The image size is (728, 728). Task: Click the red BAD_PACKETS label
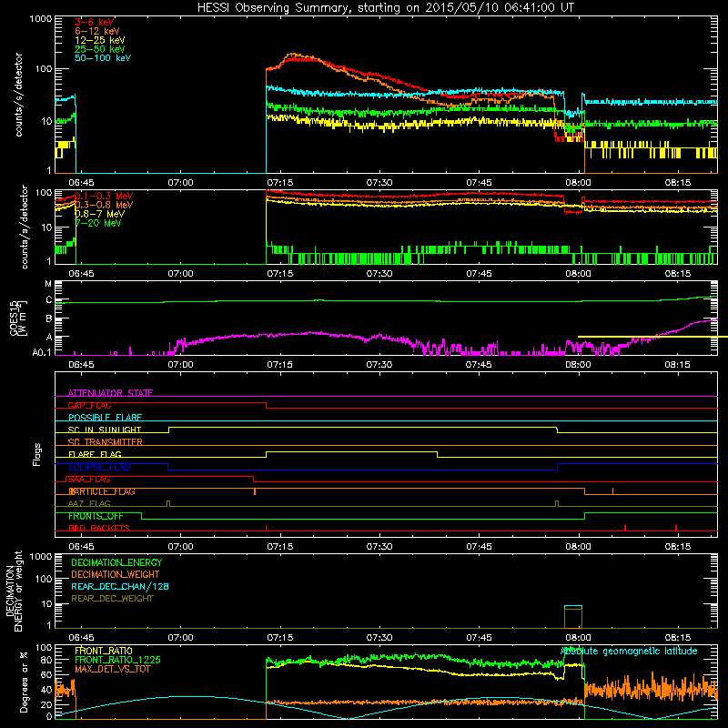click(x=99, y=528)
